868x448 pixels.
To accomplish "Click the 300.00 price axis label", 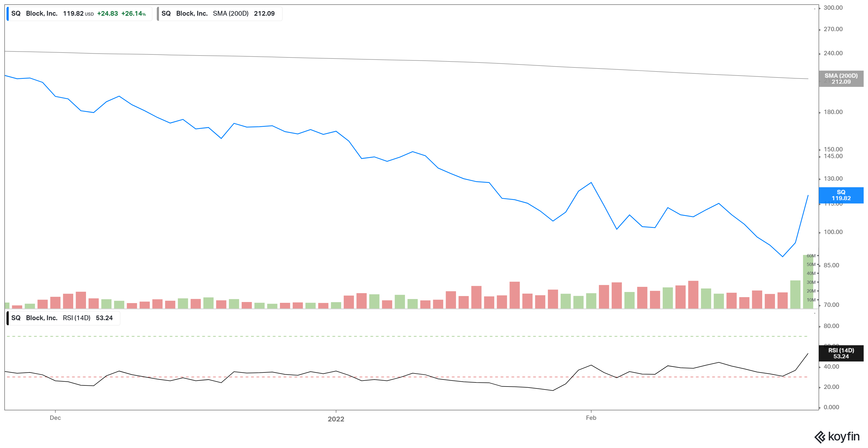I will click(833, 8).
